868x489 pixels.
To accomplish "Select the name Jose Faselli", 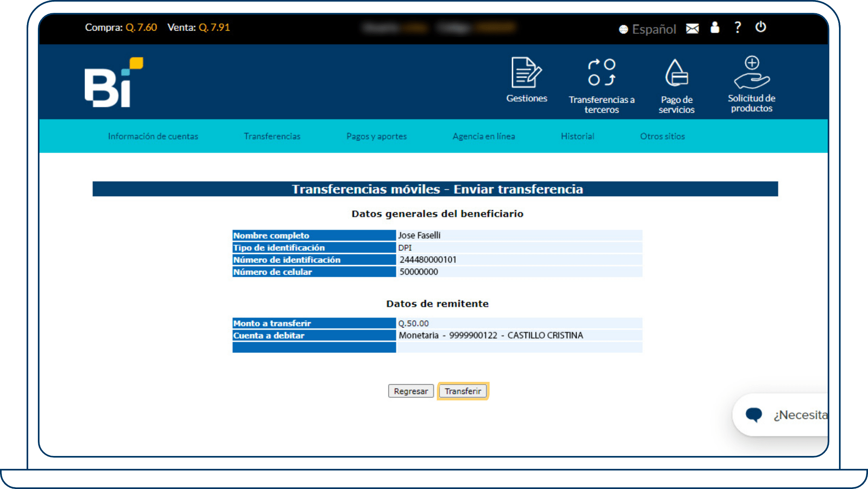I will pos(419,235).
